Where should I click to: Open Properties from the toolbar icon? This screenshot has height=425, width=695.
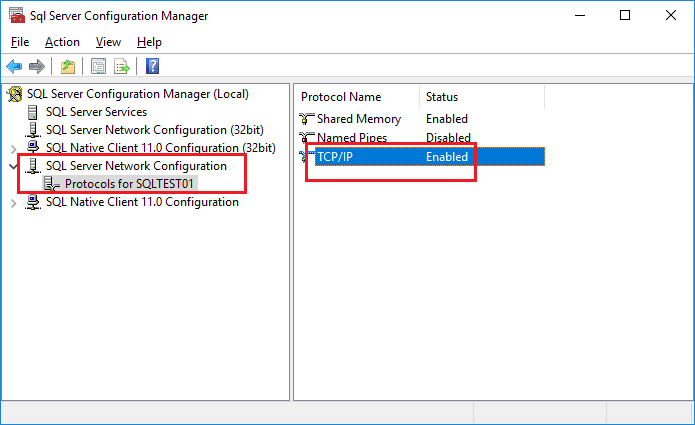98,67
